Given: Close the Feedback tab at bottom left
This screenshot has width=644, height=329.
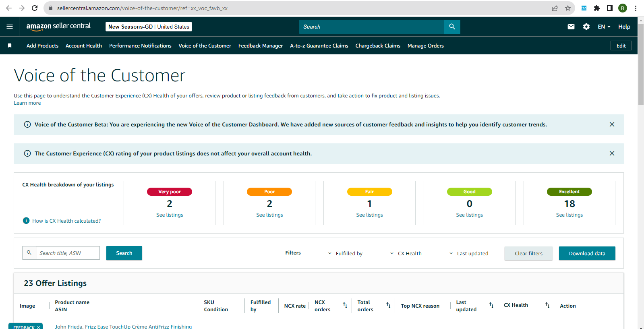Looking at the screenshot, I should pos(39,327).
